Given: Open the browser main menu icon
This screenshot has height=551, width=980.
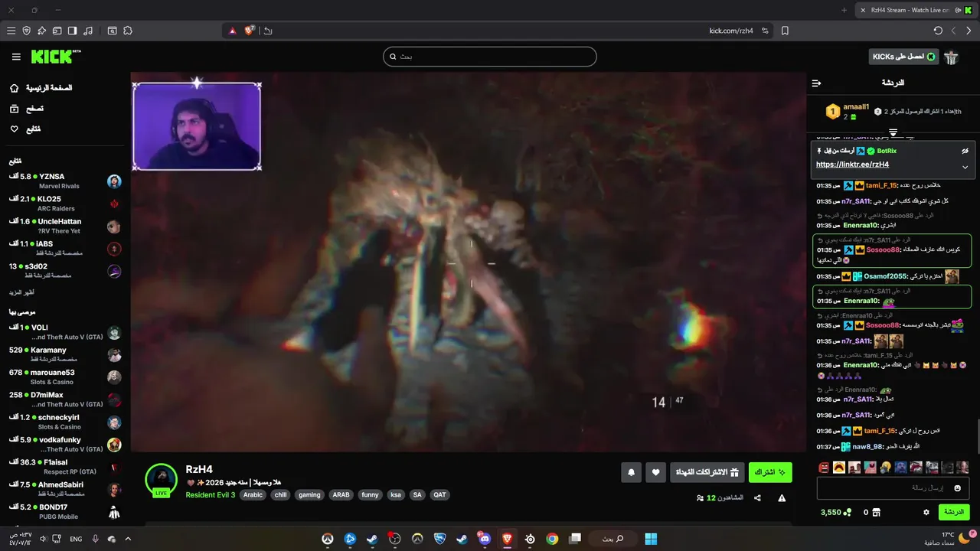Looking at the screenshot, I should coord(11,31).
